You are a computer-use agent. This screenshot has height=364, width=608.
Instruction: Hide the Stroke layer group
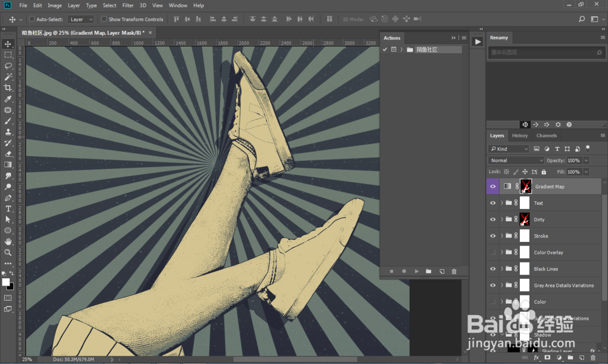[x=493, y=236]
